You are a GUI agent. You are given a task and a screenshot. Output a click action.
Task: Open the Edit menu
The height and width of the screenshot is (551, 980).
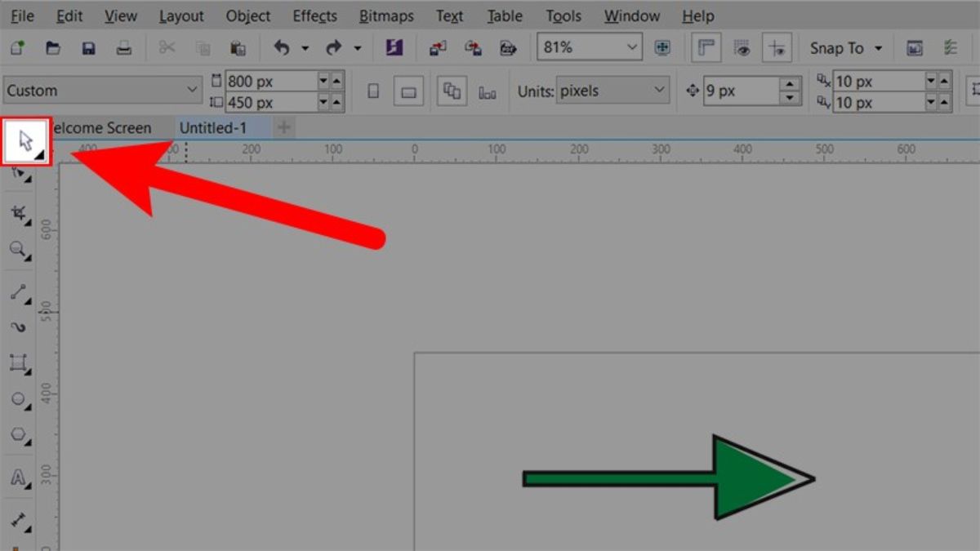(x=70, y=16)
